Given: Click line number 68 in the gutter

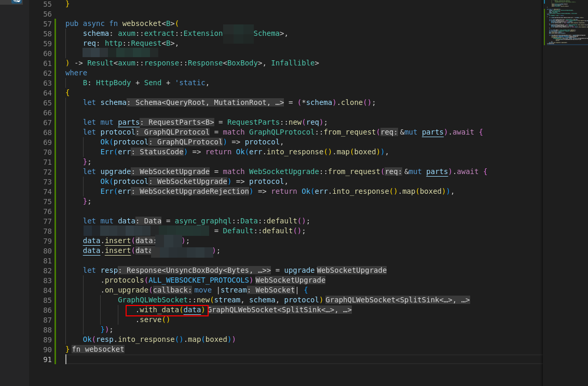Looking at the screenshot, I should (47, 132).
